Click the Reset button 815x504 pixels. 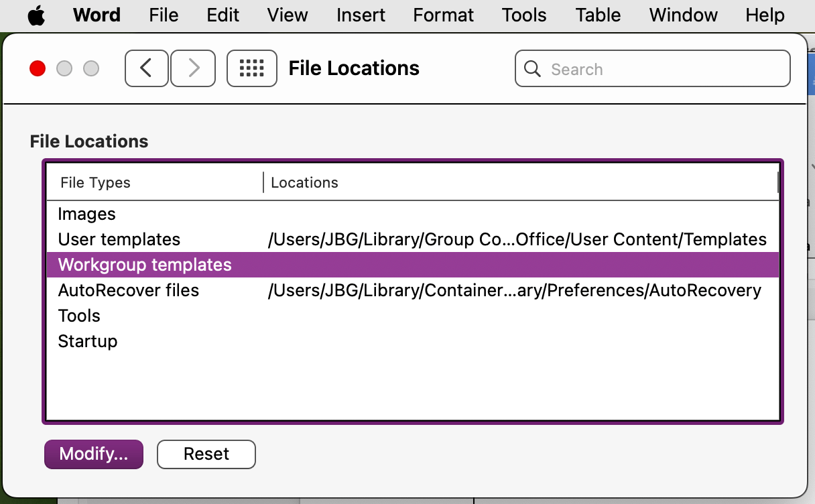[x=206, y=454]
